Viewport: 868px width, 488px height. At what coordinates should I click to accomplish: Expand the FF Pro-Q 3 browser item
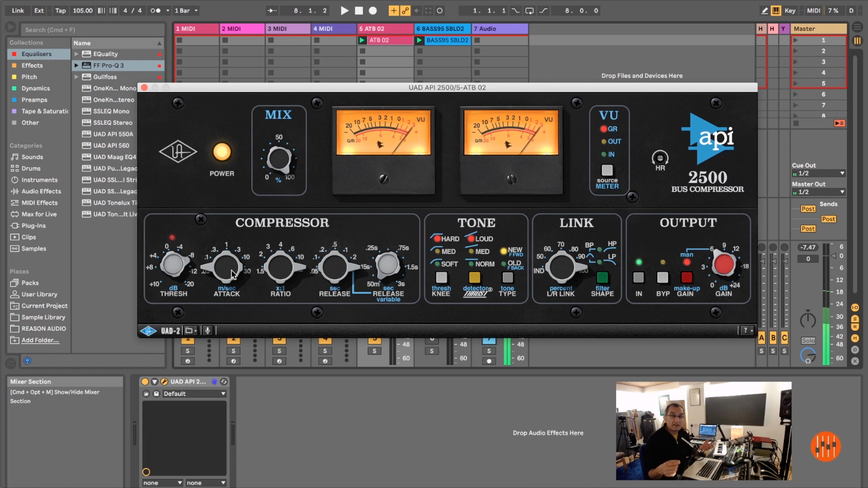76,65
